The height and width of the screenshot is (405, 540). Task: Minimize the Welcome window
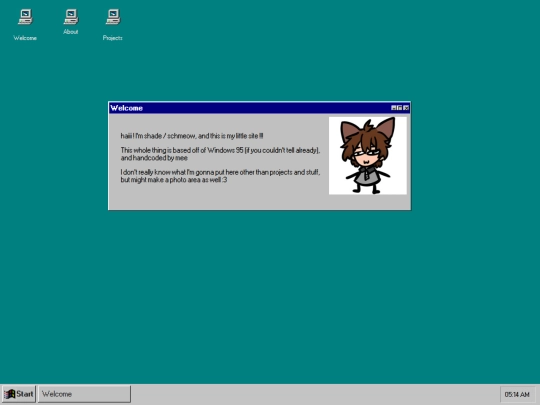click(x=394, y=108)
